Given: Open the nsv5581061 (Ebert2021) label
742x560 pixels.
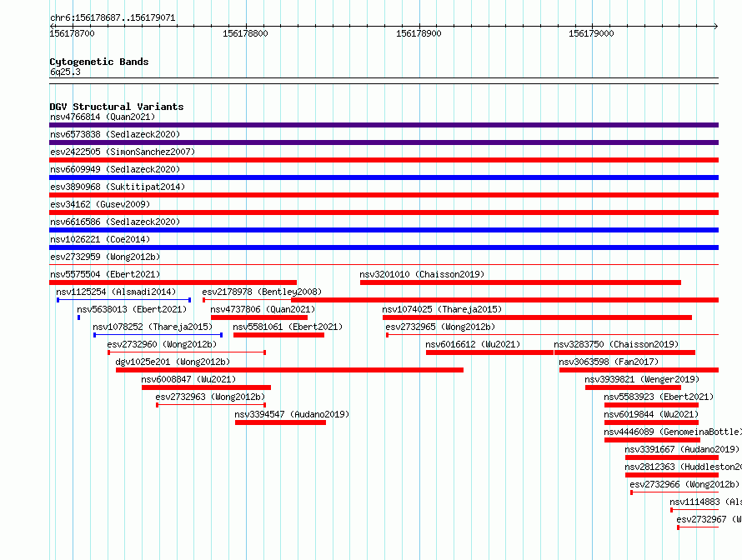Looking at the screenshot, I should pyautogui.click(x=288, y=327).
